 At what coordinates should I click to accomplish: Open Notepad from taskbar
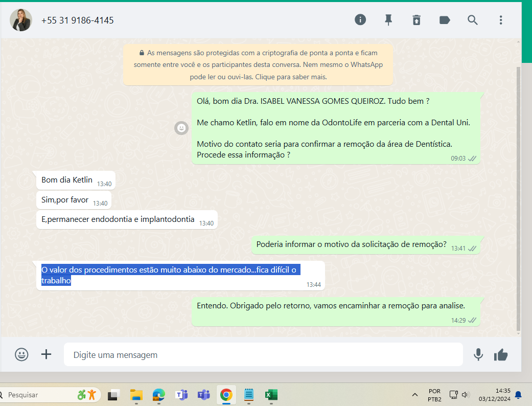pyautogui.click(x=249, y=395)
